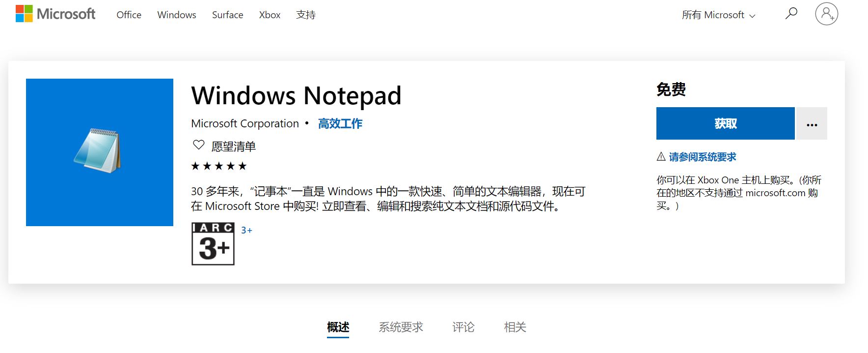Click the Windows Notepad app icon image
Viewport: 868px width, 353px height.
click(x=100, y=152)
